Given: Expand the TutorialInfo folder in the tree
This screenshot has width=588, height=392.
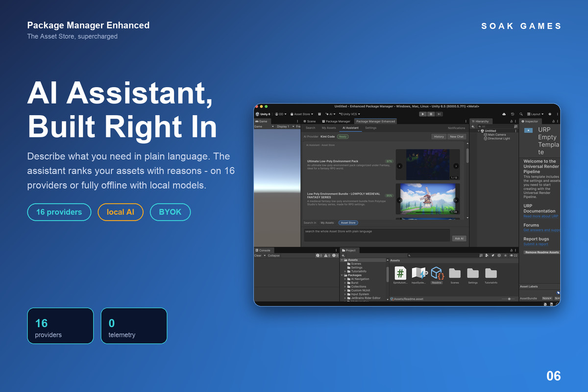Looking at the screenshot, I should (x=345, y=271).
